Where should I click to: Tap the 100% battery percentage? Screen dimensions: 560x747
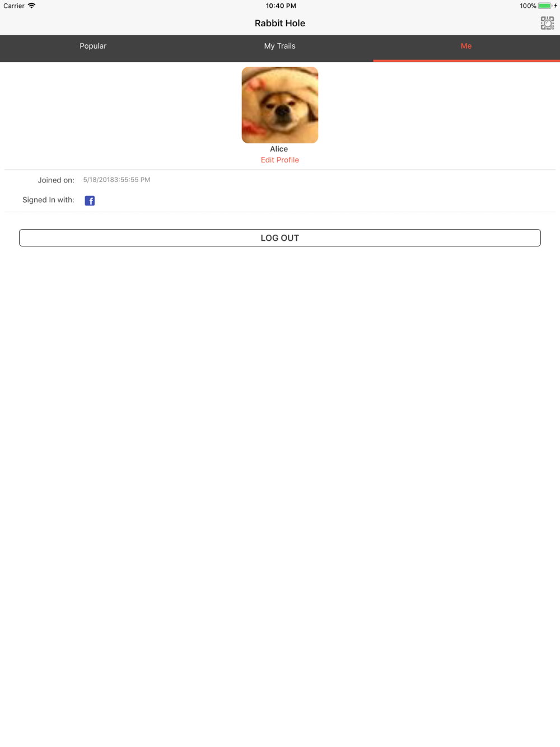click(528, 6)
